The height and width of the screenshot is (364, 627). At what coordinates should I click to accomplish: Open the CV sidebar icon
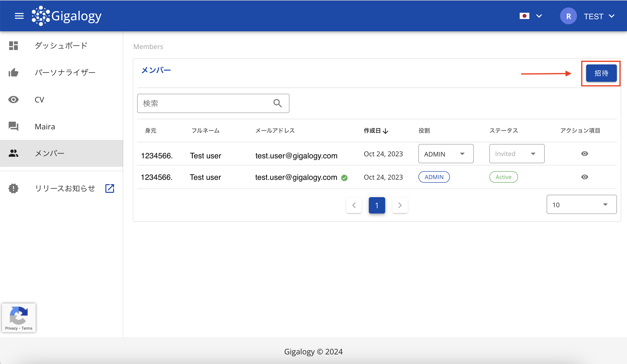(13, 99)
